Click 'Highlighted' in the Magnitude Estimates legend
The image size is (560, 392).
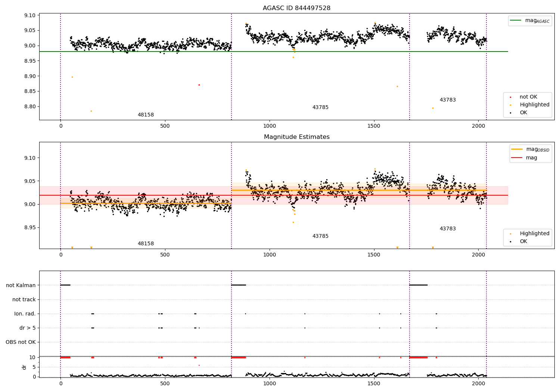(534, 234)
